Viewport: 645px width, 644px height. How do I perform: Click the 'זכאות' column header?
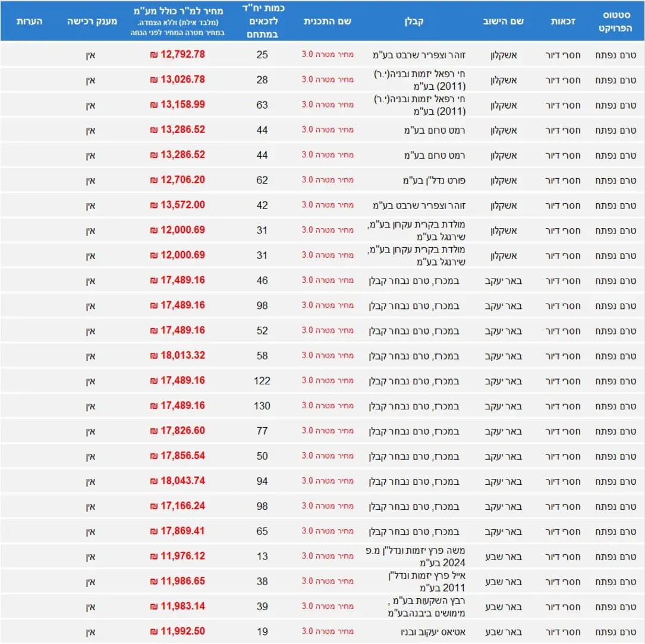coord(562,21)
